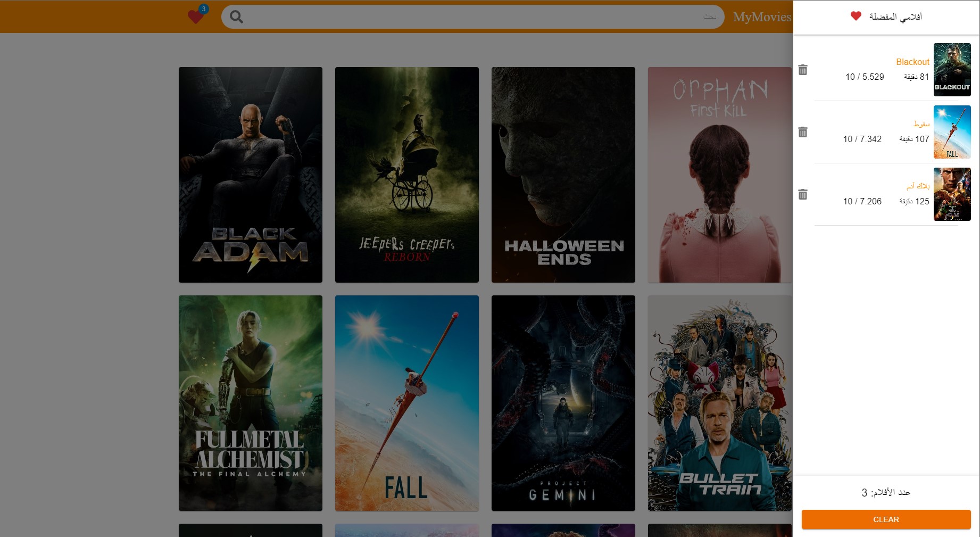Click the Orphan First Kill poster
Screen dimensions: 980x537
[719, 175]
